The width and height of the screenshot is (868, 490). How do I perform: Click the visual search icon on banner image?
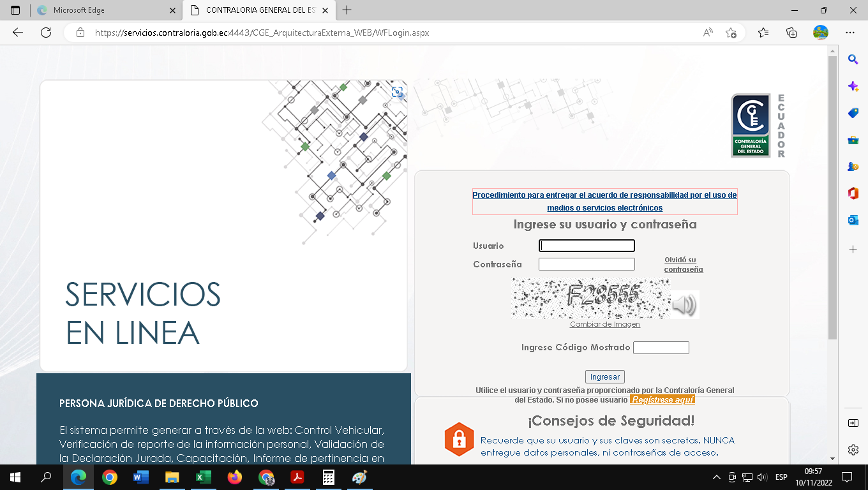397,92
